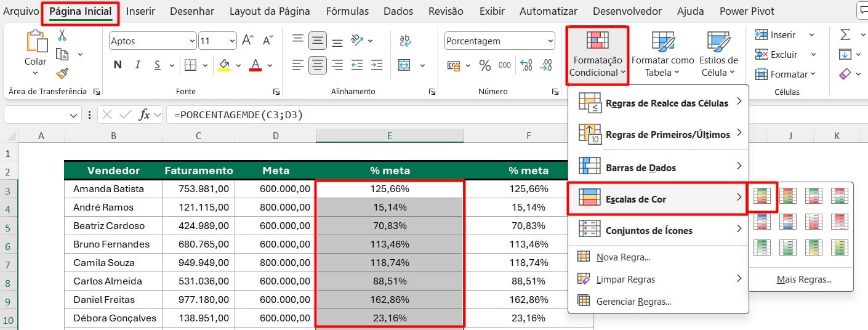The image size is (868, 330).
Task: Align text right
Action: click(337, 65)
